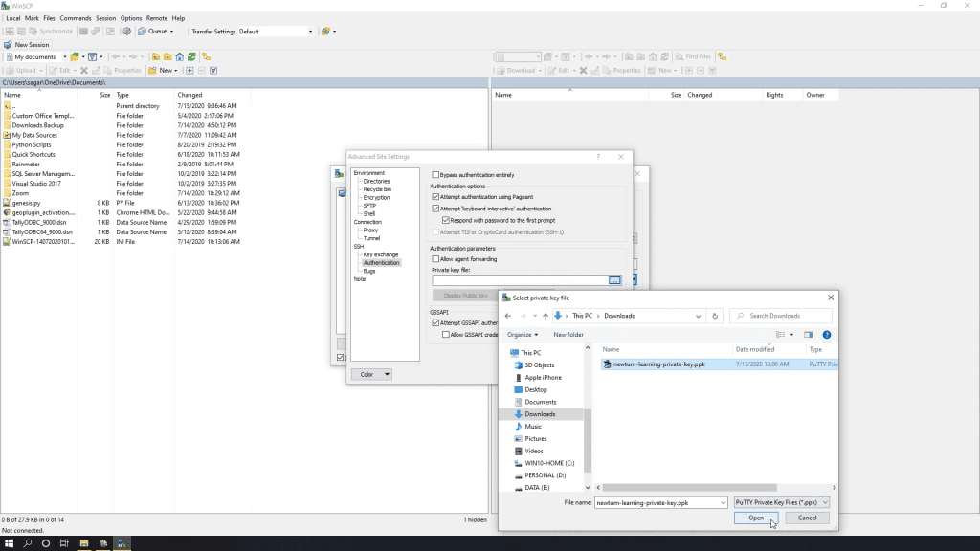
Task: Click Find Files in remote panel toolbar
Action: click(x=693, y=56)
